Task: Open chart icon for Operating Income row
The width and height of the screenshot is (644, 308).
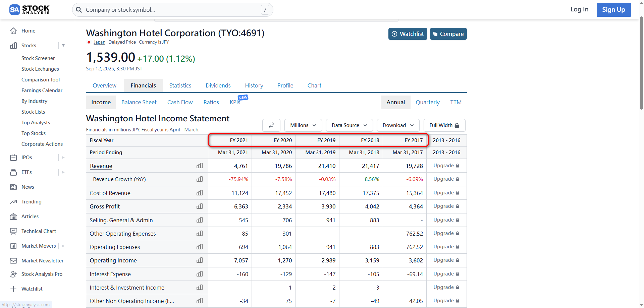Action: point(200,260)
